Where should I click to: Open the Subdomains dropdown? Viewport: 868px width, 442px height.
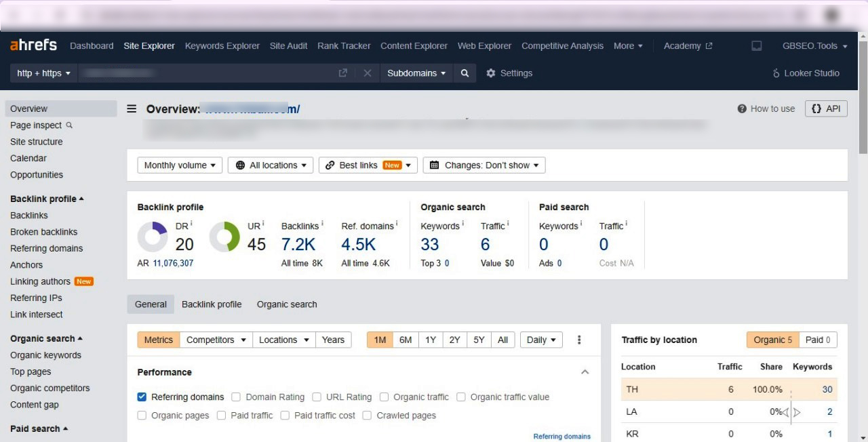point(416,73)
